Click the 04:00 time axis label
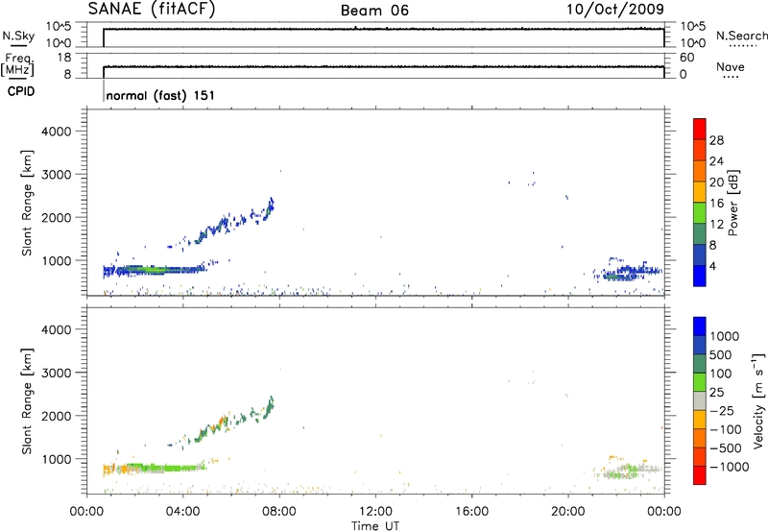The width and height of the screenshot is (768, 532). [182, 512]
